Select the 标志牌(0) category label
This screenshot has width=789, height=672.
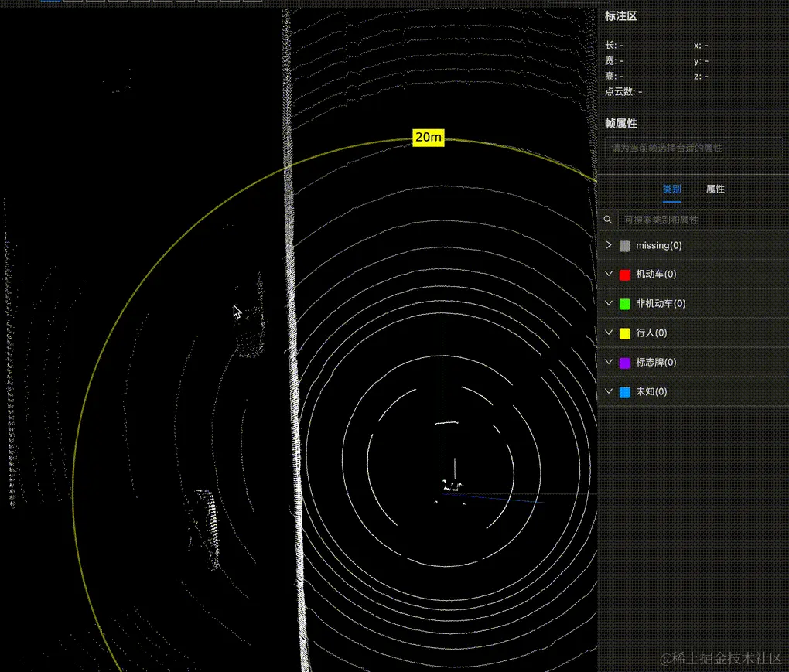click(x=656, y=362)
